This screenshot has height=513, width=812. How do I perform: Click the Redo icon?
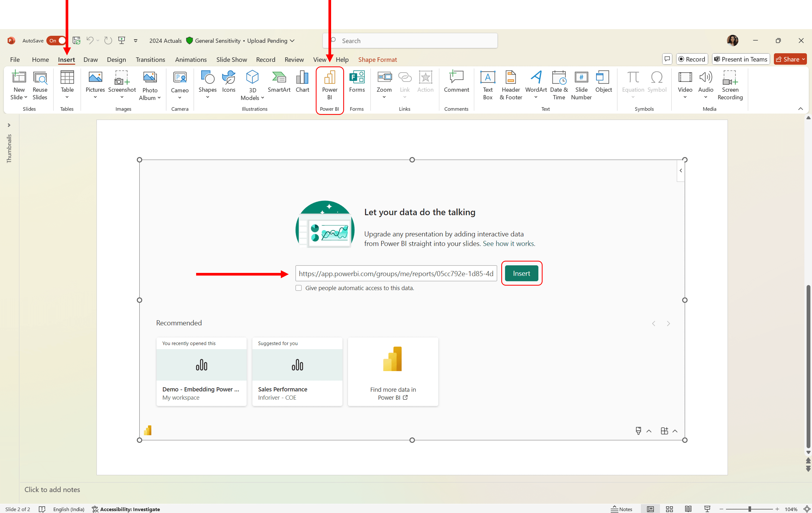(108, 40)
